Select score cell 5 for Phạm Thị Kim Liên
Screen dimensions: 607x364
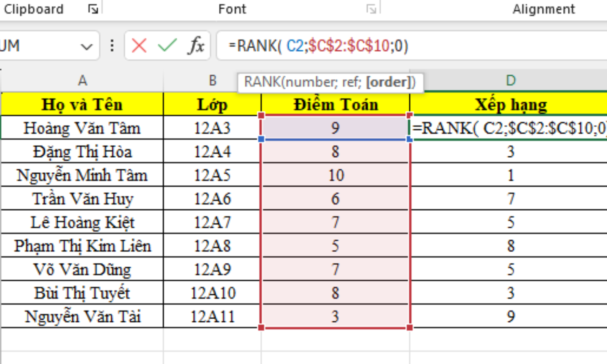click(x=335, y=245)
